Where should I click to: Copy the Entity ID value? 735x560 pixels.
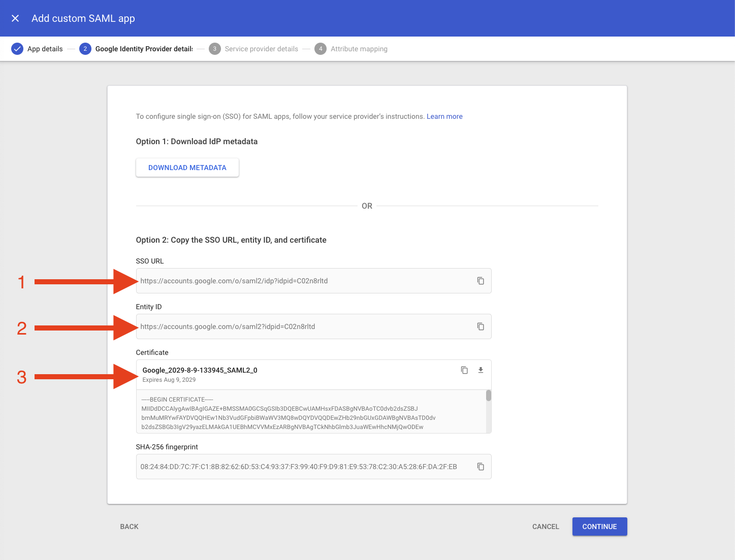tap(480, 326)
